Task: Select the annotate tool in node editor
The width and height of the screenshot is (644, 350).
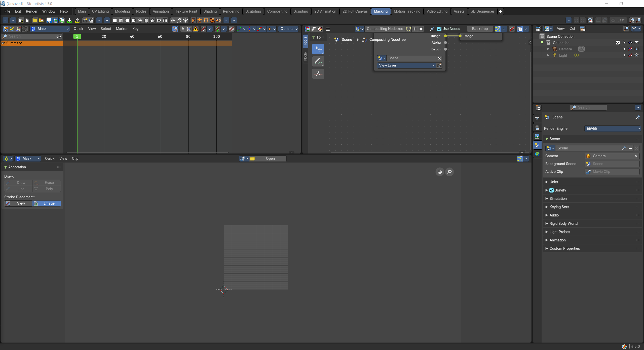Action: 318,61
